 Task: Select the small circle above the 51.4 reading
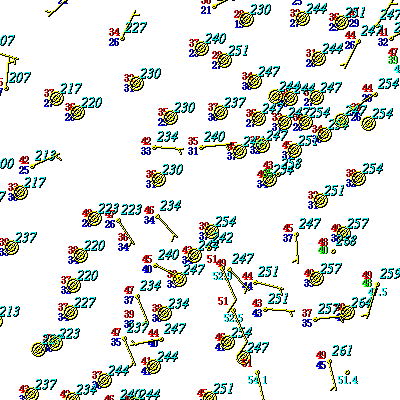[347, 372]
